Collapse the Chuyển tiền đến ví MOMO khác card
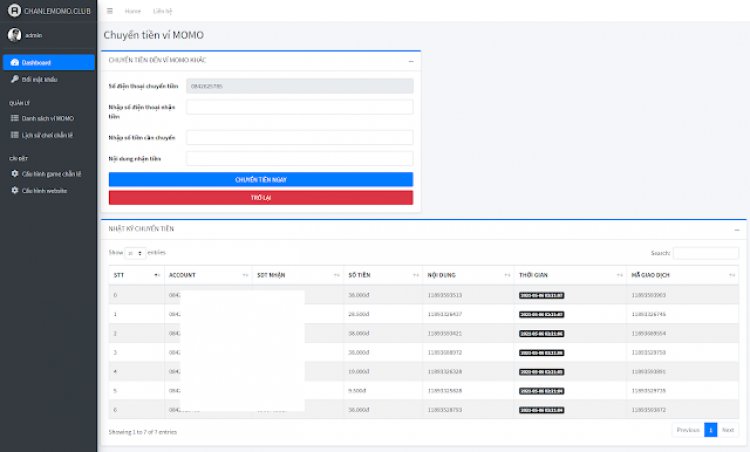This screenshot has height=452, width=750. click(x=411, y=61)
